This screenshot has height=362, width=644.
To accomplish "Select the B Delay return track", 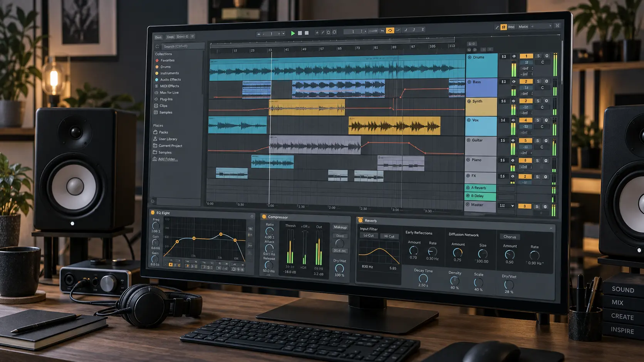I will point(480,196).
